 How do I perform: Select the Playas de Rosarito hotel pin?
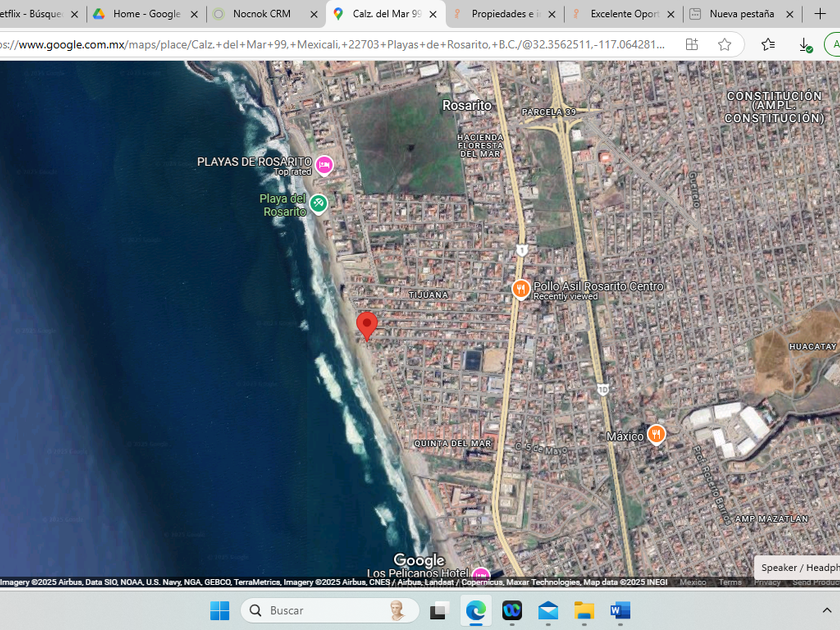pyautogui.click(x=323, y=164)
